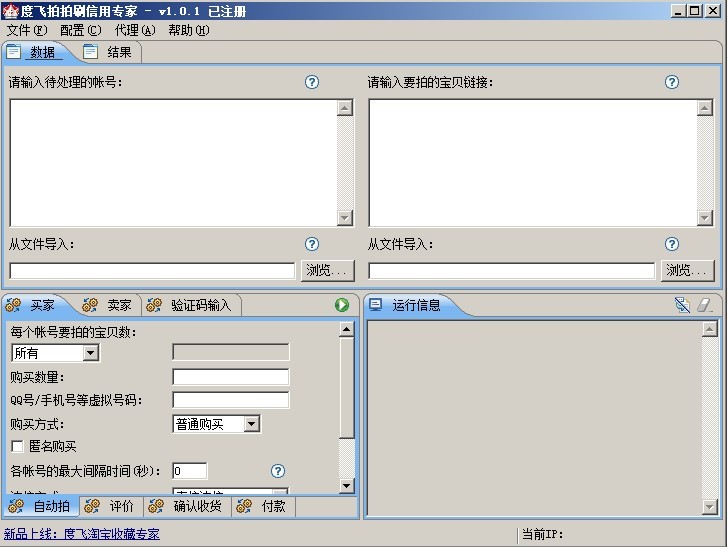Click scroll-up arrow of buyer settings panel
Viewport: 728px width, 547px height.
(x=346, y=330)
